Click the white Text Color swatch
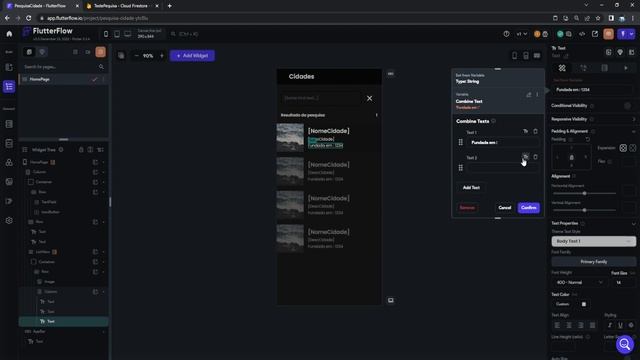This screenshot has width=640, height=360. [x=584, y=304]
